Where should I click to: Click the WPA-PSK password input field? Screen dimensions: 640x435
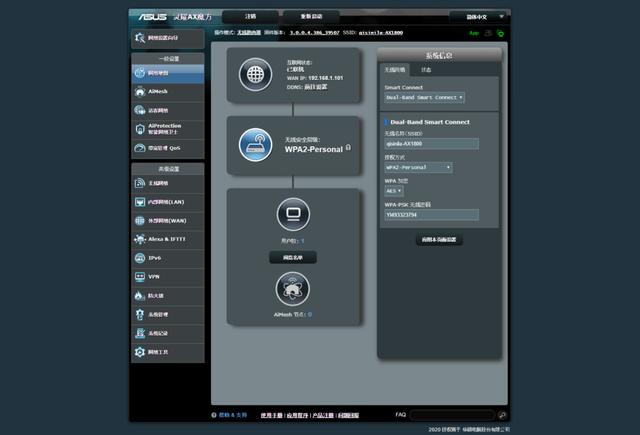point(432,215)
